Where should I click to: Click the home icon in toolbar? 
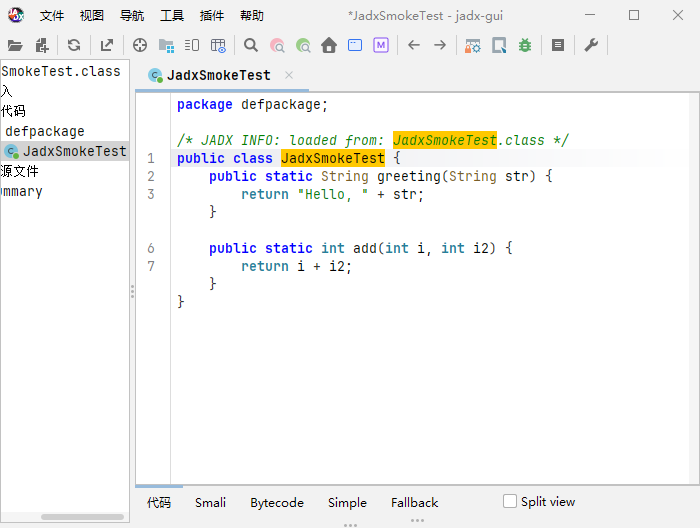pyautogui.click(x=329, y=45)
